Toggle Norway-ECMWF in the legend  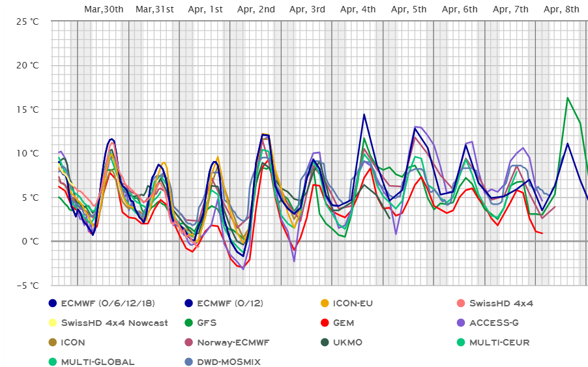coord(233,342)
